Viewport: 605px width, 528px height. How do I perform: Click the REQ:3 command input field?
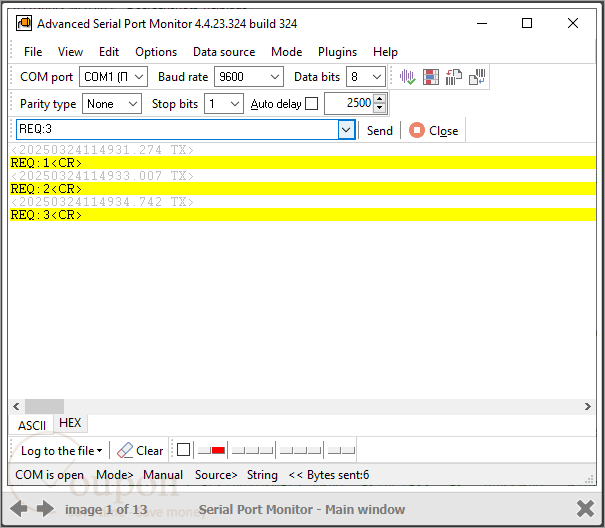coord(177,129)
